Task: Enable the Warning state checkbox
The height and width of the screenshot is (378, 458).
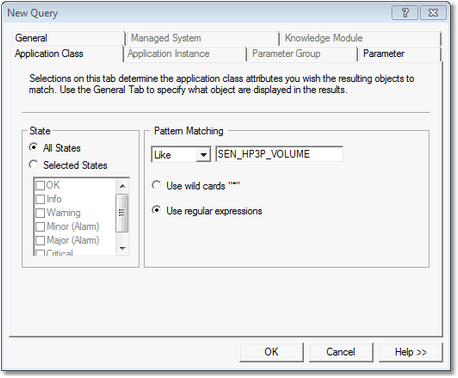Action: 40,213
